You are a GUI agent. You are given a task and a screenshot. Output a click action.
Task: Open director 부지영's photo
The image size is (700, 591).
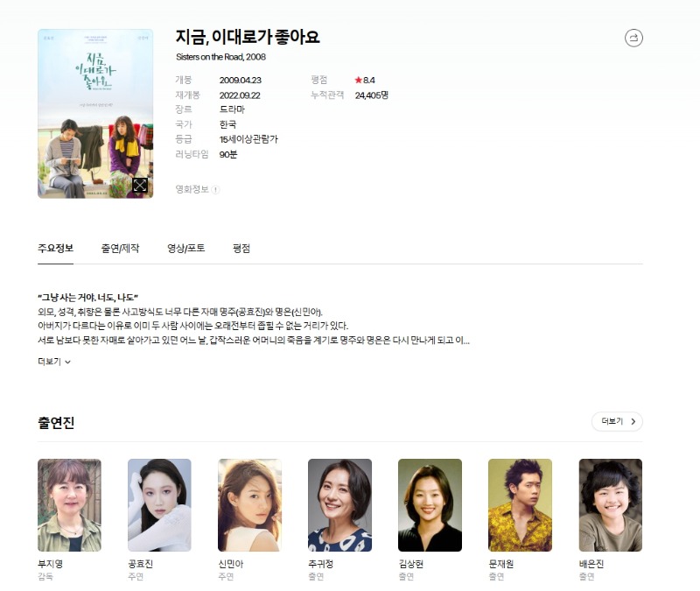tap(69, 505)
